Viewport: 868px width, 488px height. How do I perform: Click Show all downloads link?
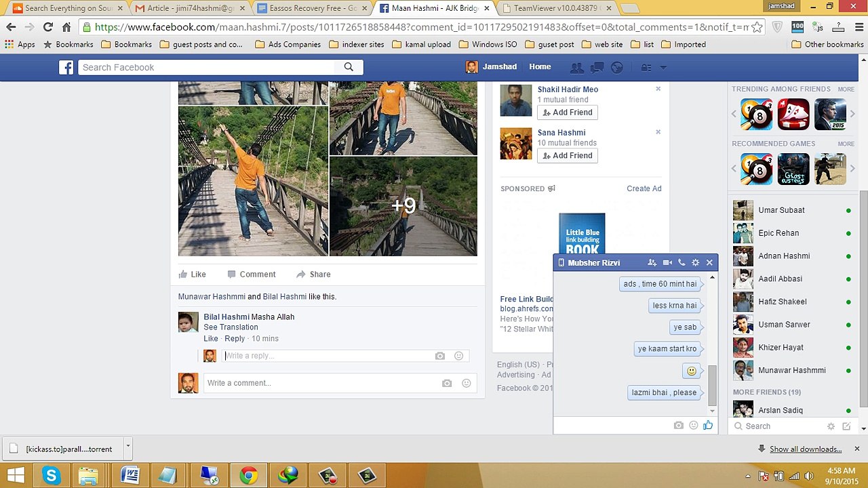coord(806,449)
